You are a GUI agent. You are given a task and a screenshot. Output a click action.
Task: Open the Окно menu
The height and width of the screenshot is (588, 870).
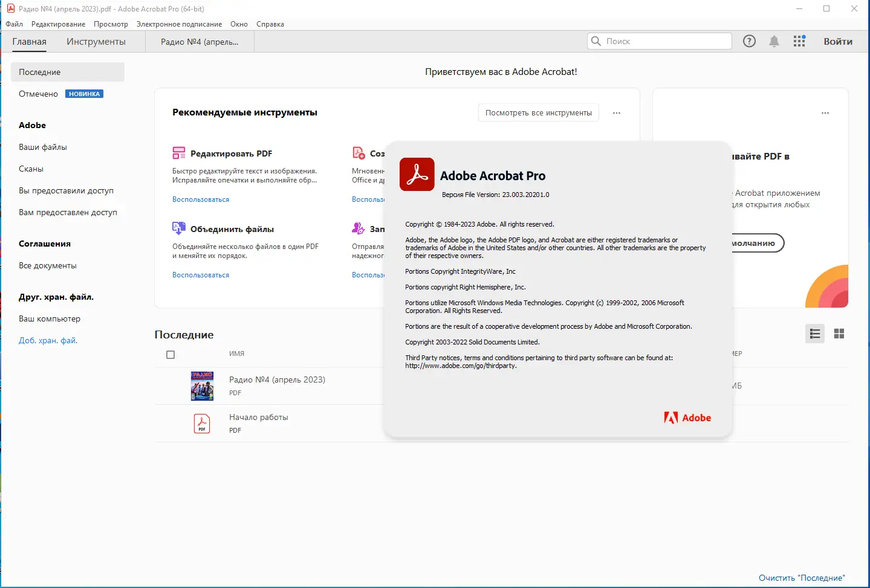pyautogui.click(x=239, y=24)
